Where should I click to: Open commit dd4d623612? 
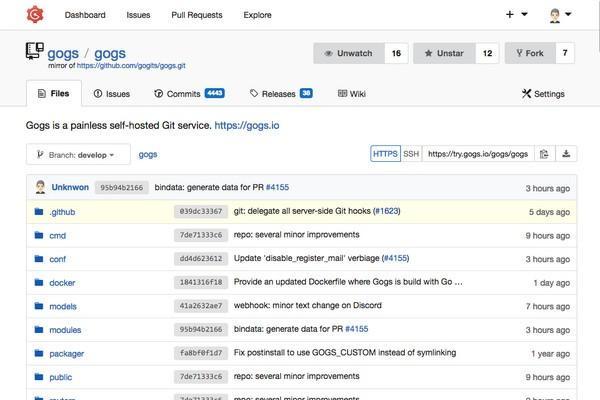click(201, 259)
